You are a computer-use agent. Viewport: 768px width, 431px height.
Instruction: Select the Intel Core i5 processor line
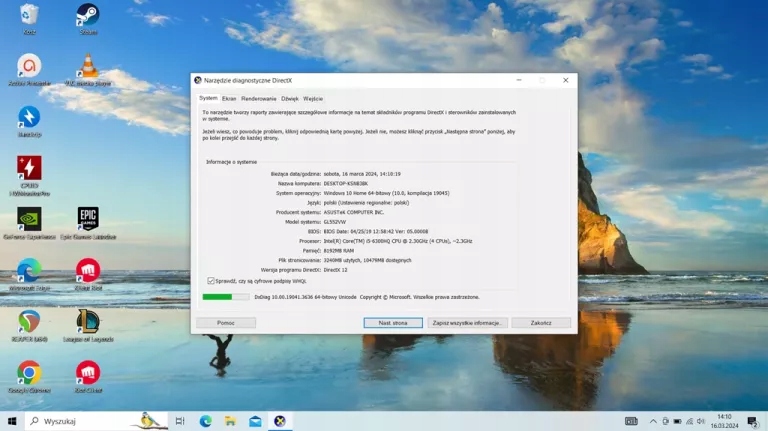(398, 241)
